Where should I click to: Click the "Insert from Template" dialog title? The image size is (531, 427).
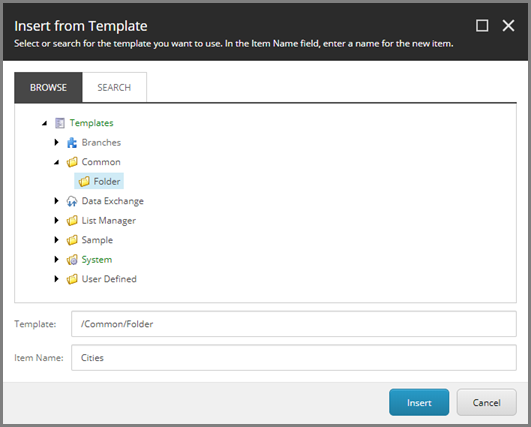pyautogui.click(x=81, y=26)
